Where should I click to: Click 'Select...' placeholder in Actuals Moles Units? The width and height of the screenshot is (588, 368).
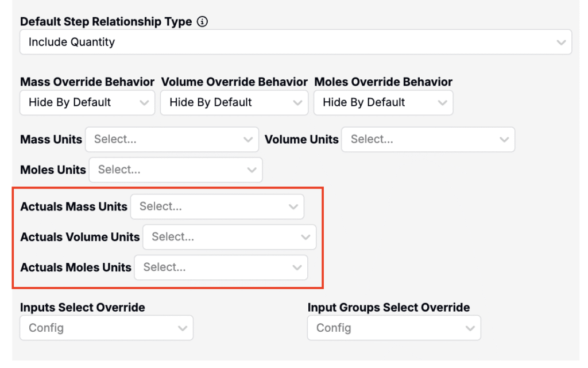coord(164,267)
